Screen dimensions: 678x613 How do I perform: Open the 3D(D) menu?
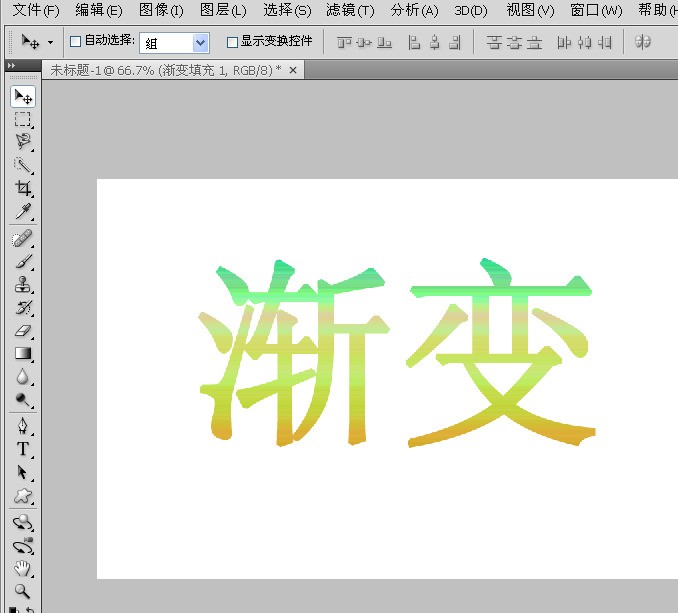point(470,10)
